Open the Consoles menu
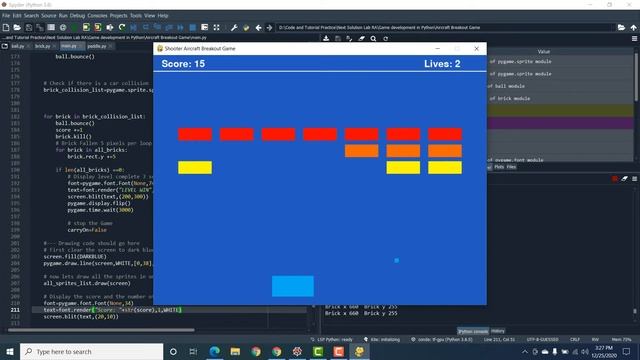This screenshot has width=640, height=360. point(97,16)
